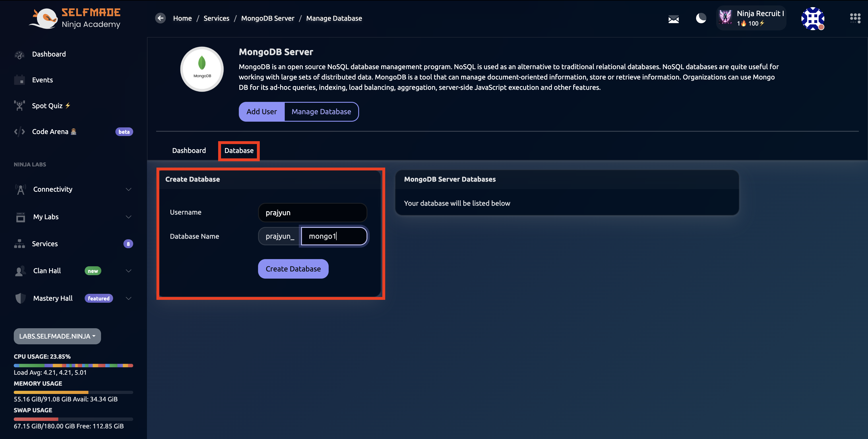Expand the Connectivity menu chevron
This screenshot has width=868, height=439.
point(128,189)
